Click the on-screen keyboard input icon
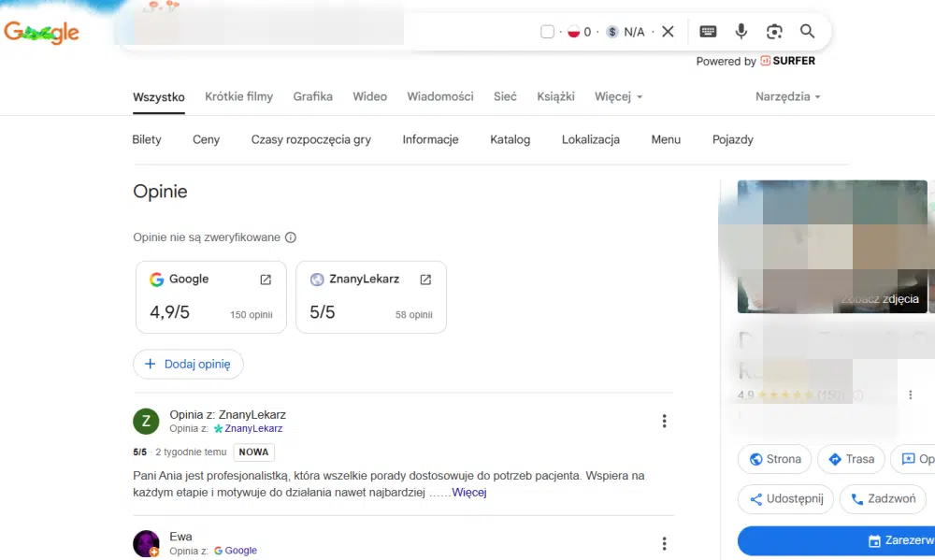The image size is (935, 560). tap(708, 31)
